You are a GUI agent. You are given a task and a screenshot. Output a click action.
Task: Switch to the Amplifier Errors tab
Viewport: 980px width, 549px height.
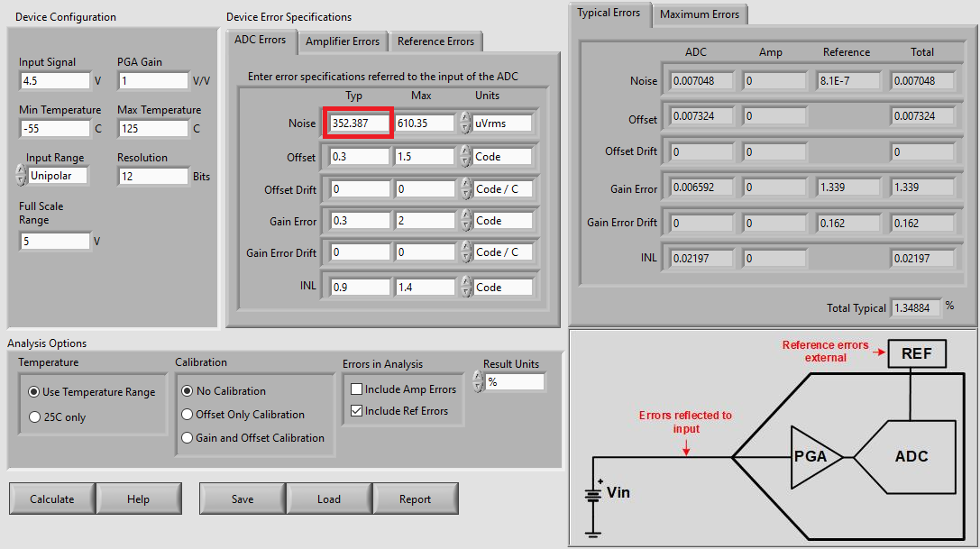click(x=342, y=41)
